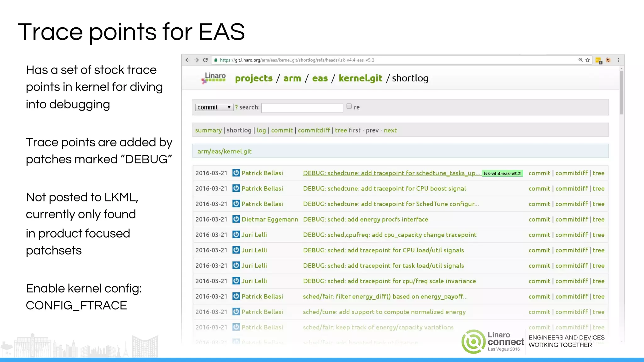Image resolution: width=644 pixels, height=362 pixels.
Task: Click 'tree' on 'CPU load/util signals' row
Action: (x=598, y=250)
